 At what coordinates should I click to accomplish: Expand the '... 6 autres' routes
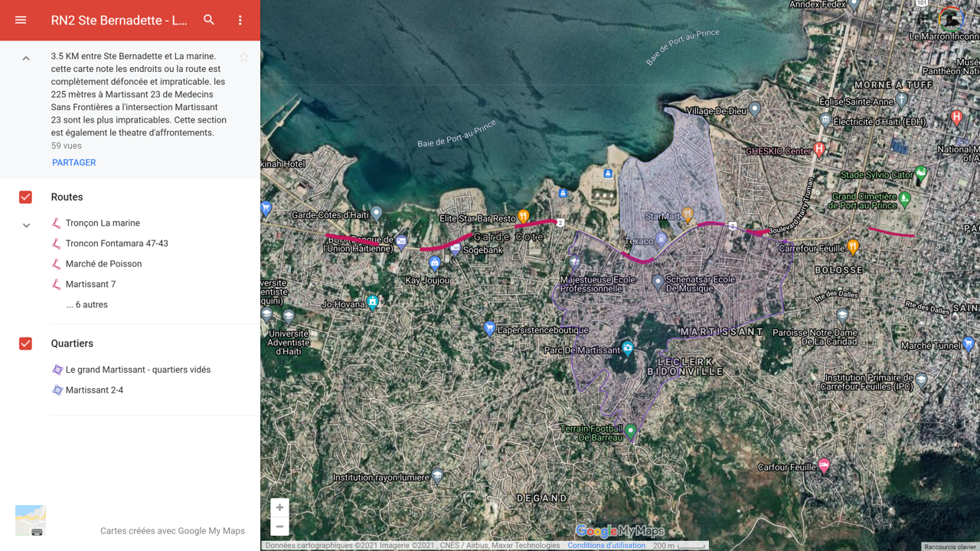(x=87, y=305)
